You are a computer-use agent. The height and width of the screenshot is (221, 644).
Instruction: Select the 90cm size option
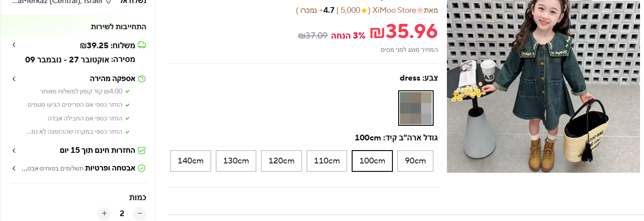415,161
